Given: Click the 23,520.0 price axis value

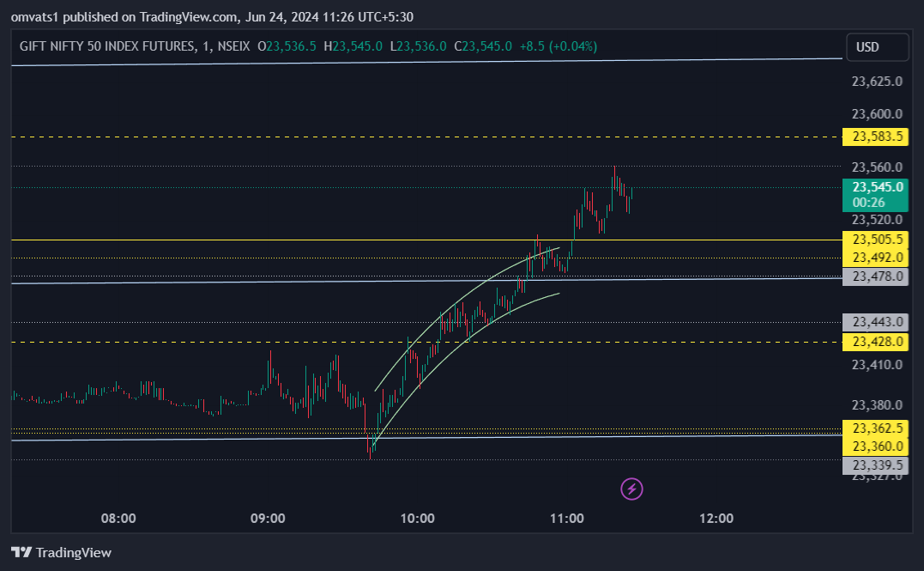Looking at the screenshot, I should tap(877, 220).
